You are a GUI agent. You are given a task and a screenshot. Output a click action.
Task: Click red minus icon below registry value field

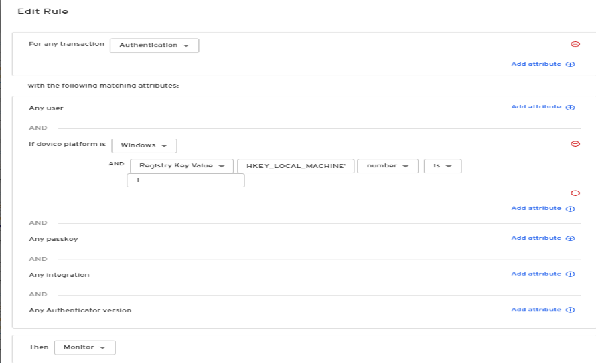(575, 193)
